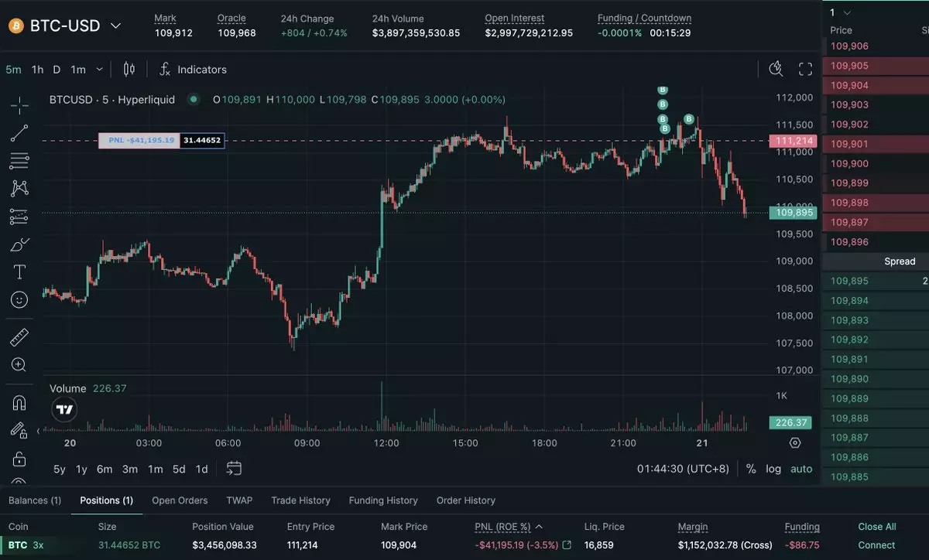This screenshot has width=929, height=560.
Task: Click the go to date calendar icon
Action: pyautogui.click(x=234, y=469)
